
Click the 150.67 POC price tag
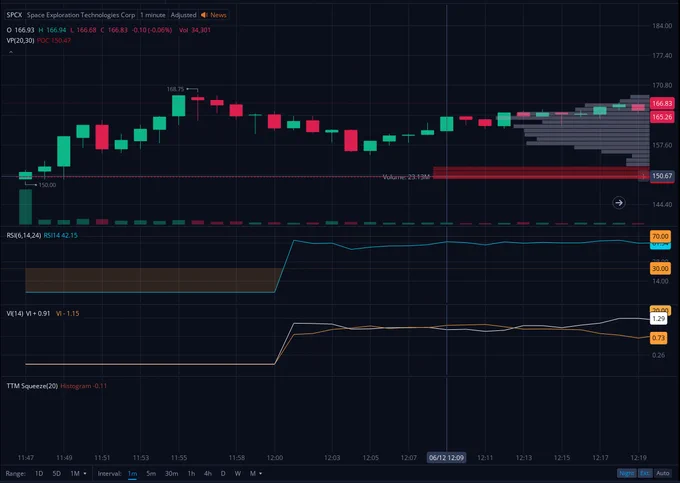tap(662, 176)
